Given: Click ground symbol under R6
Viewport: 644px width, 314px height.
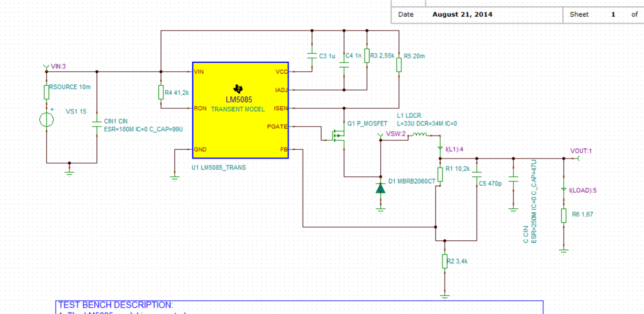Looking at the screenshot, I should point(563,250).
